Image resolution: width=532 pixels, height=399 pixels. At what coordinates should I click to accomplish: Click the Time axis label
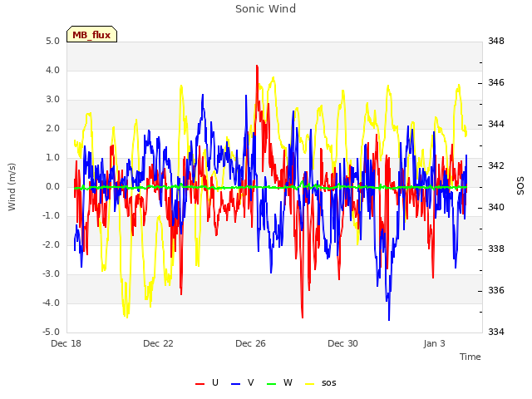pos(470,357)
